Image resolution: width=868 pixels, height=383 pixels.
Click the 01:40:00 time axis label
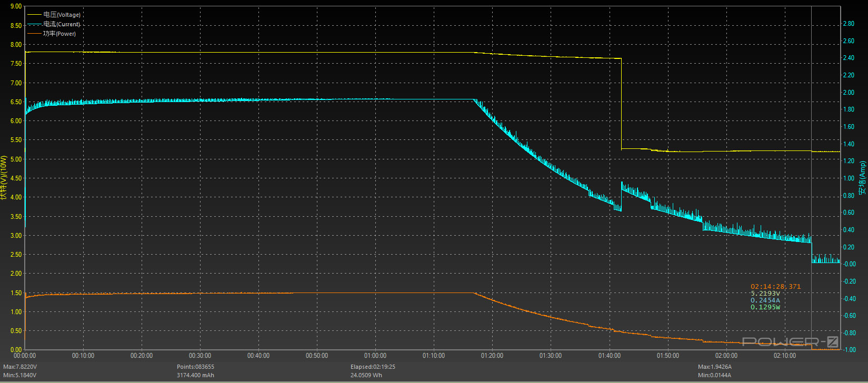click(x=610, y=356)
